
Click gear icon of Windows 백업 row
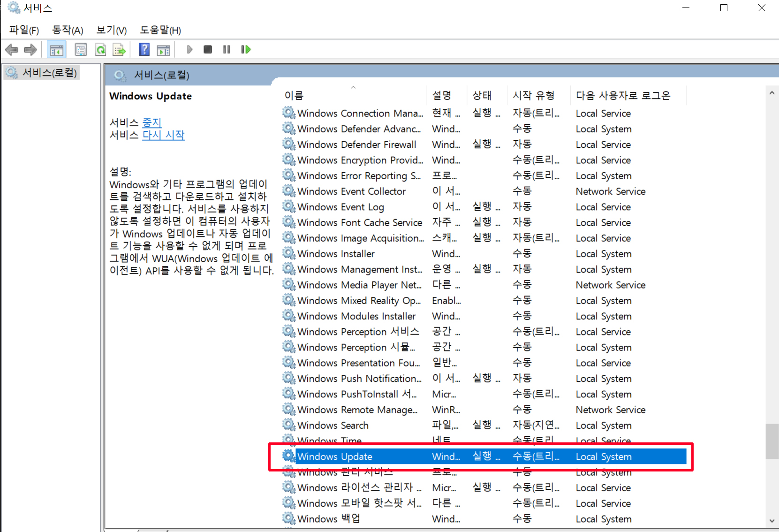[x=289, y=518]
